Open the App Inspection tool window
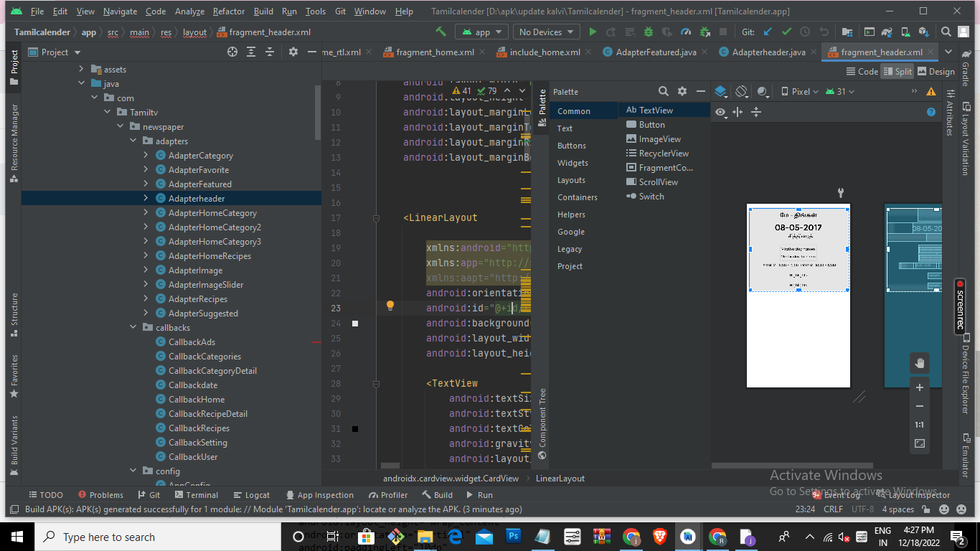Screen dimensions: 980x551 coord(319,495)
